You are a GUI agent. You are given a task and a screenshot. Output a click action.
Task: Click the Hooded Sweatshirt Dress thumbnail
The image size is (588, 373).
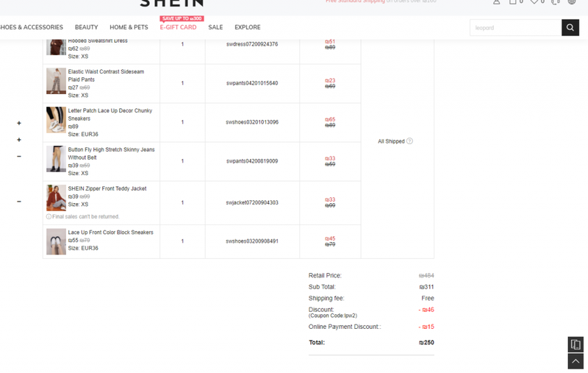point(56,46)
